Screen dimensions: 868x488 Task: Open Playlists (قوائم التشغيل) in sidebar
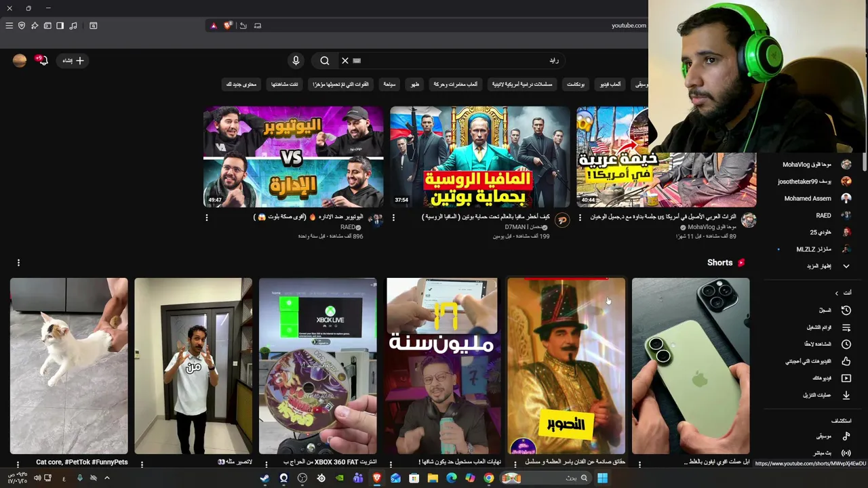[814, 327]
